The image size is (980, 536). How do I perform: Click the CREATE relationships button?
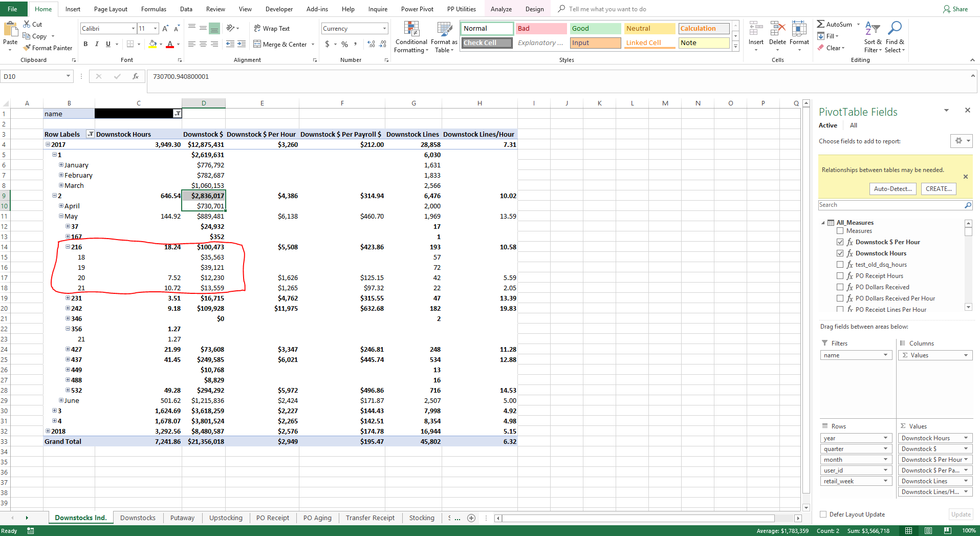tap(939, 189)
